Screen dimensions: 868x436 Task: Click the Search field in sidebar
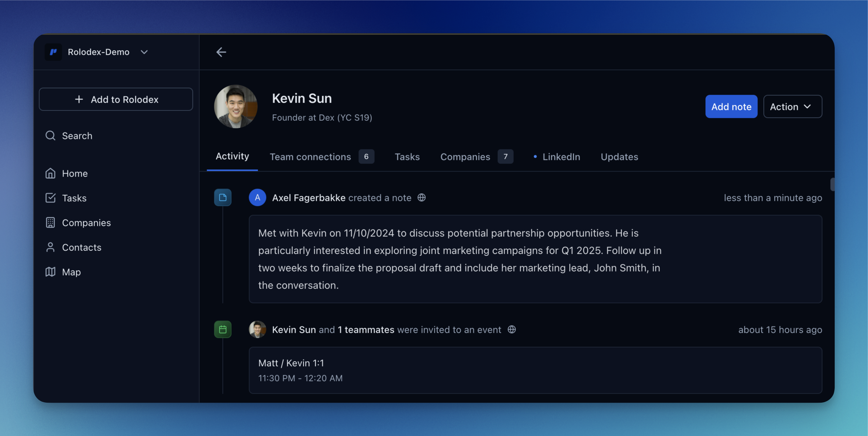coord(77,136)
